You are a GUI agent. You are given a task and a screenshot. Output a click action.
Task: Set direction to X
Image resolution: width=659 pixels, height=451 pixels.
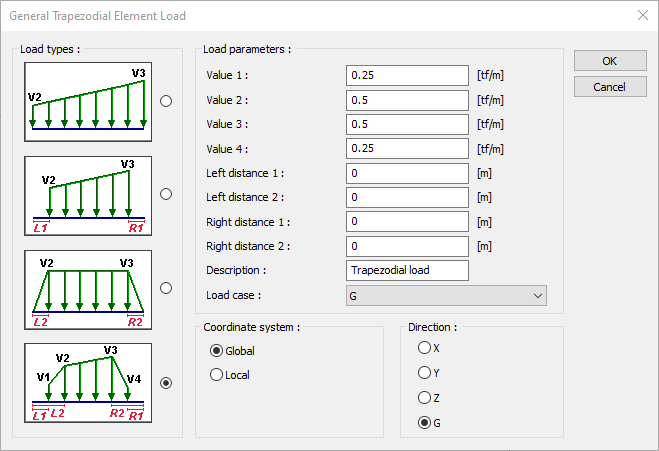point(425,348)
